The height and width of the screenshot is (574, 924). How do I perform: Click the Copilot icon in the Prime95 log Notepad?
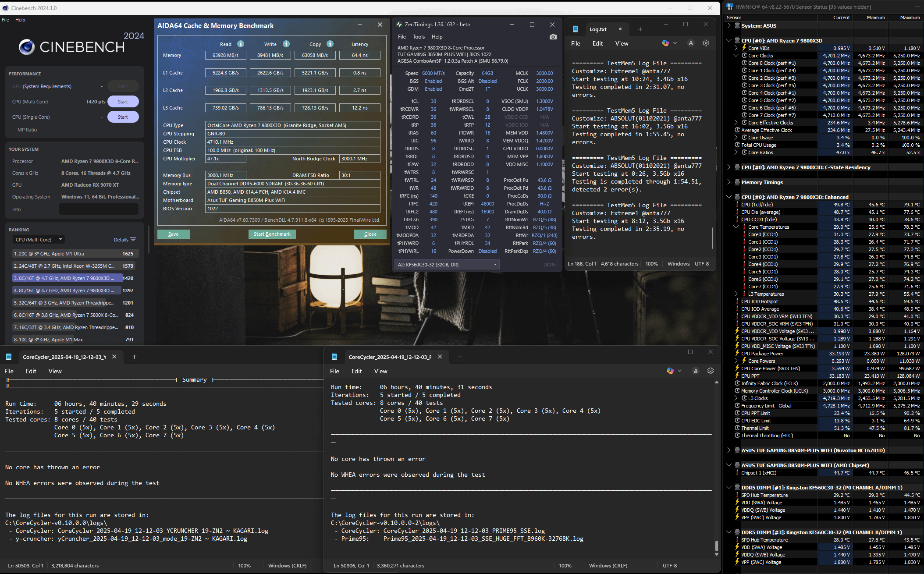tap(670, 371)
